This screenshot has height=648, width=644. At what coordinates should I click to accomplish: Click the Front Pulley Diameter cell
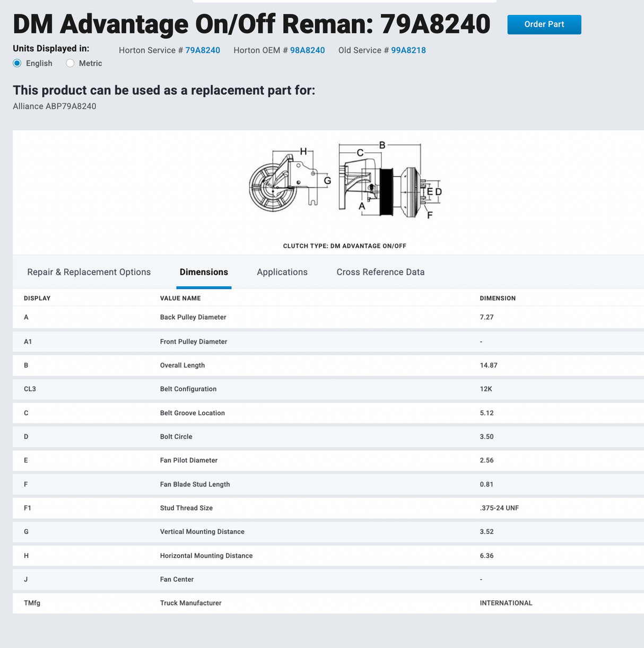[x=194, y=341]
